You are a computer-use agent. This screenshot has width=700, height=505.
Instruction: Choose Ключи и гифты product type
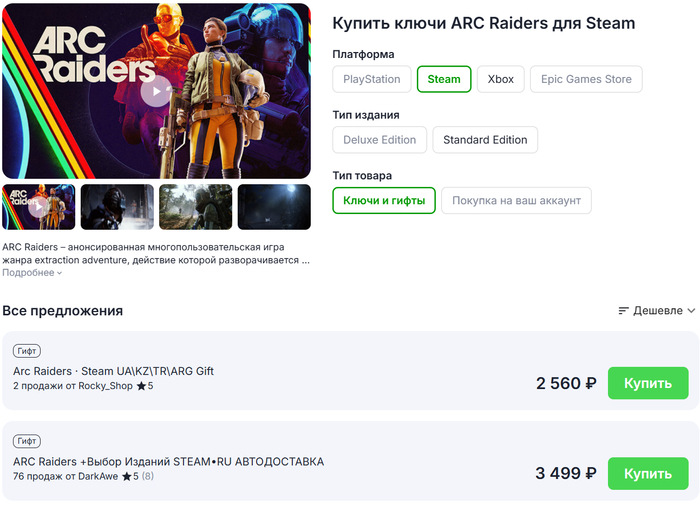(x=384, y=201)
